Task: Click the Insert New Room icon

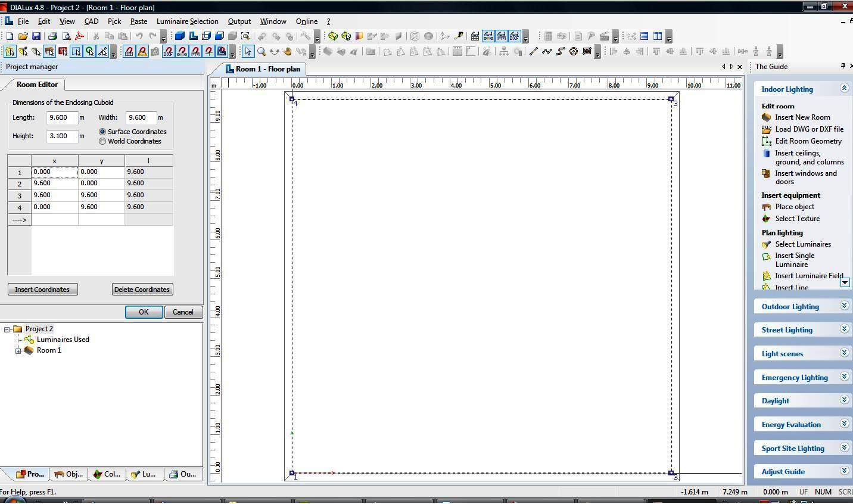Action: (766, 117)
